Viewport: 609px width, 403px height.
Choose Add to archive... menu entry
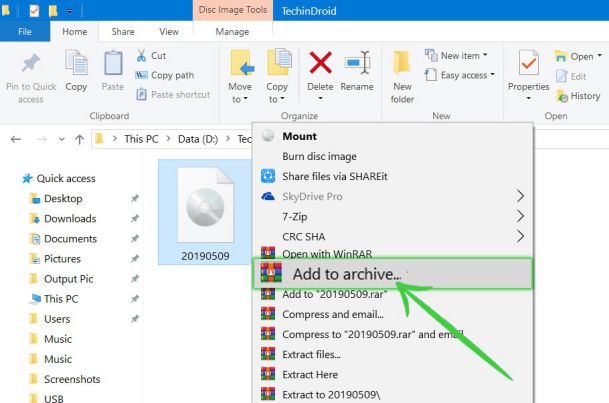[393, 274]
